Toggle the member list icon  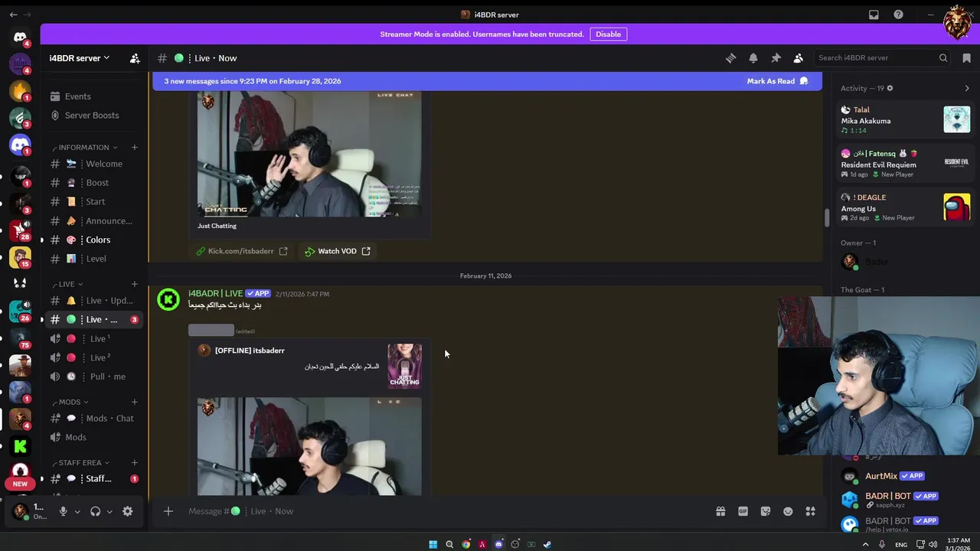(x=799, y=58)
